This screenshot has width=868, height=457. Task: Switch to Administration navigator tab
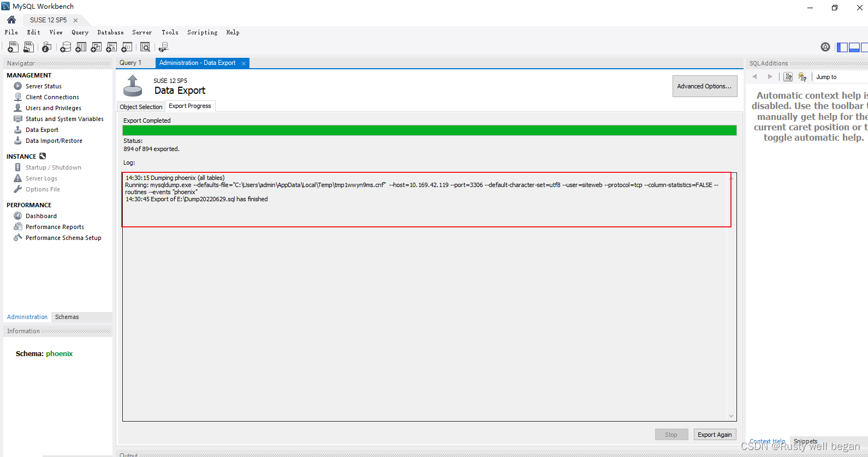[27, 317]
